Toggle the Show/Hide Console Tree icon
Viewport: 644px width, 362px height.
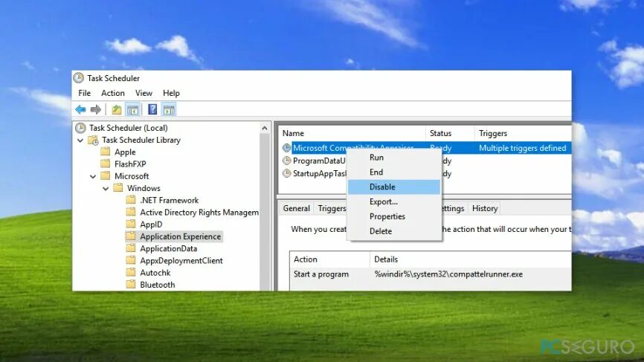click(x=132, y=109)
